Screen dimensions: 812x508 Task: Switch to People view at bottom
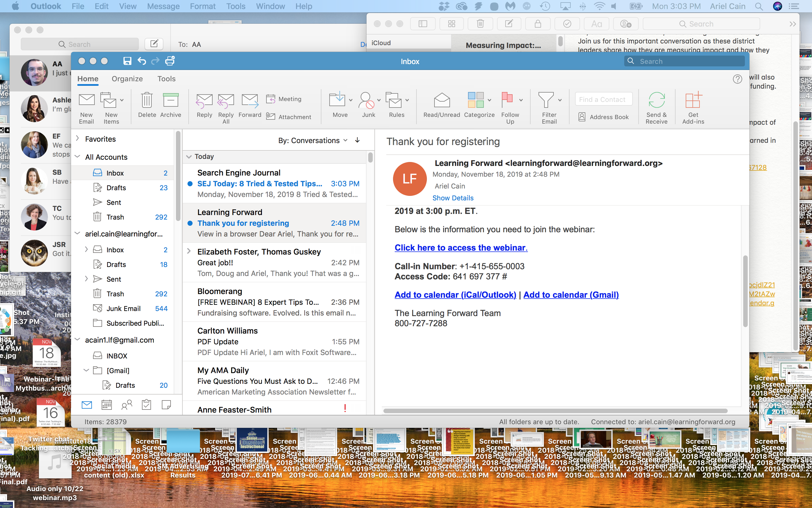[x=127, y=405]
